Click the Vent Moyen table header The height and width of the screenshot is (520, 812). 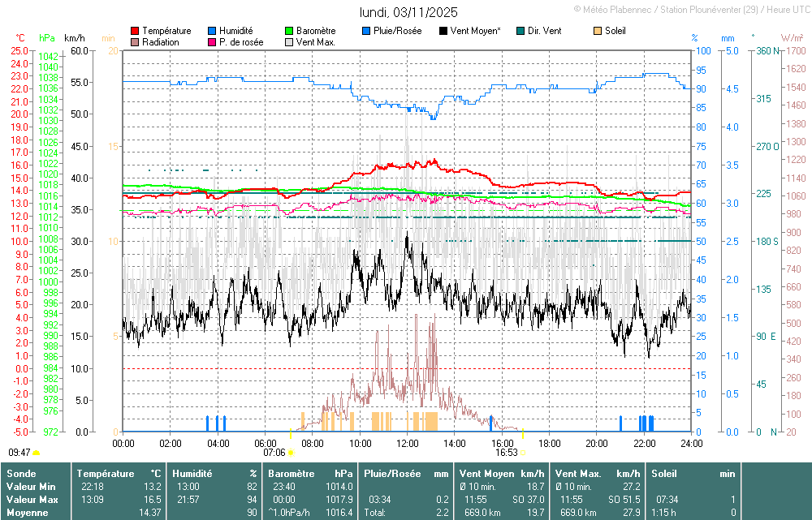pyautogui.click(x=485, y=473)
